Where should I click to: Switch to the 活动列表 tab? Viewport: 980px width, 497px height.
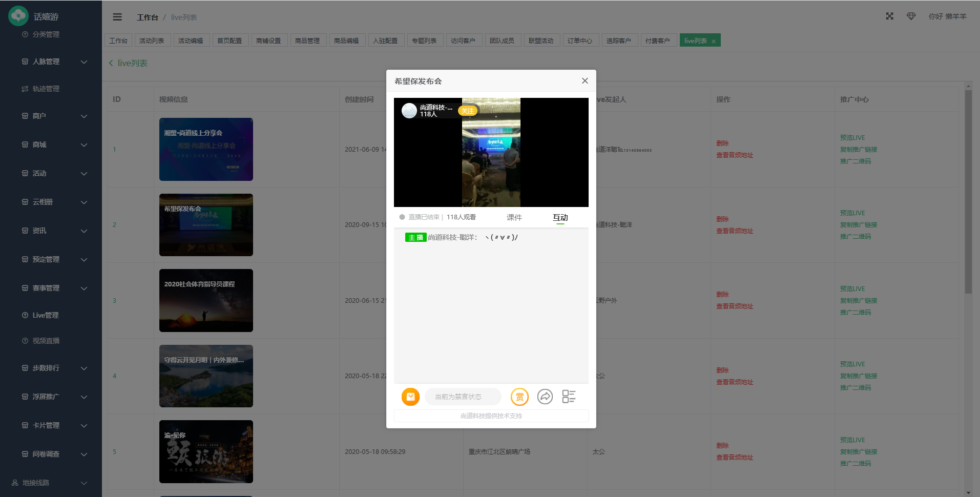(x=152, y=40)
